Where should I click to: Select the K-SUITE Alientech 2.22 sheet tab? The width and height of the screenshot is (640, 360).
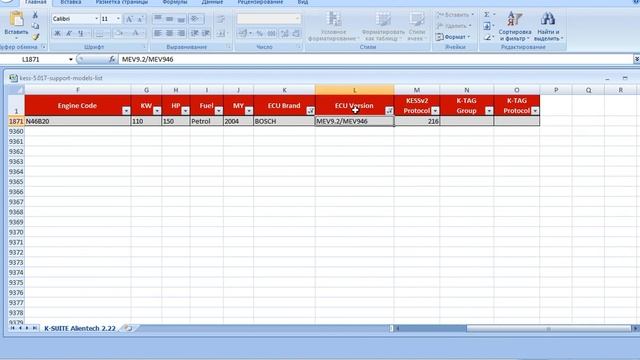[x=80, y=328]
